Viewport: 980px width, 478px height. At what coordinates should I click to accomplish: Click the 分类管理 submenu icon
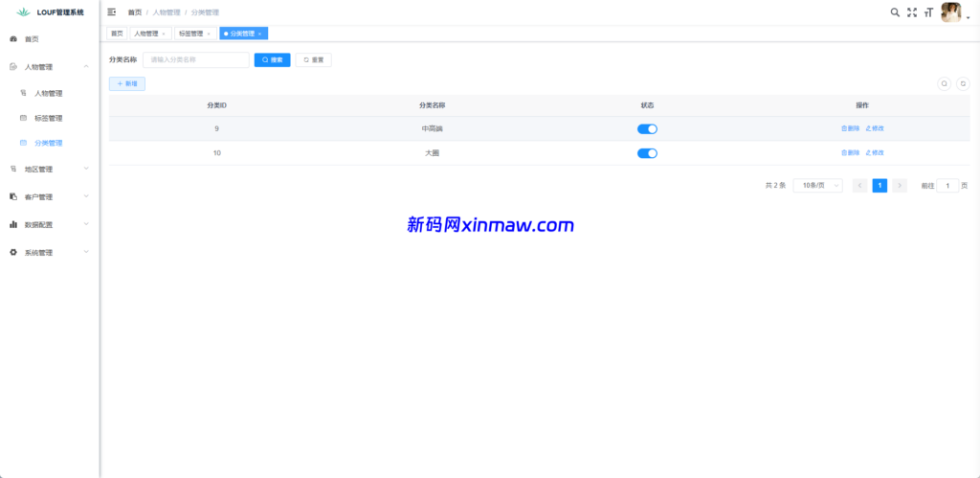point(23,143)
